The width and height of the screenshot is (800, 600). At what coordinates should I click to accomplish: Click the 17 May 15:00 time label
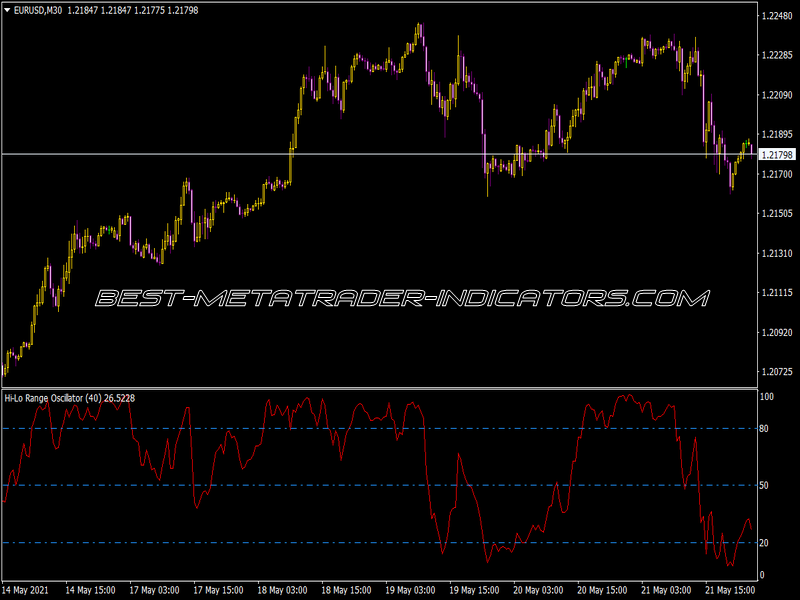(x=218, y=590)
